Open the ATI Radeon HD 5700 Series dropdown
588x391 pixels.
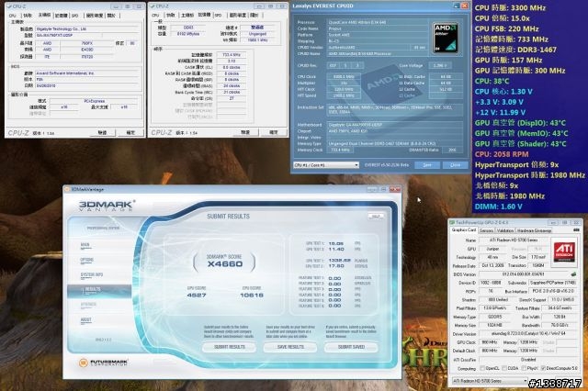click(490, 381)
